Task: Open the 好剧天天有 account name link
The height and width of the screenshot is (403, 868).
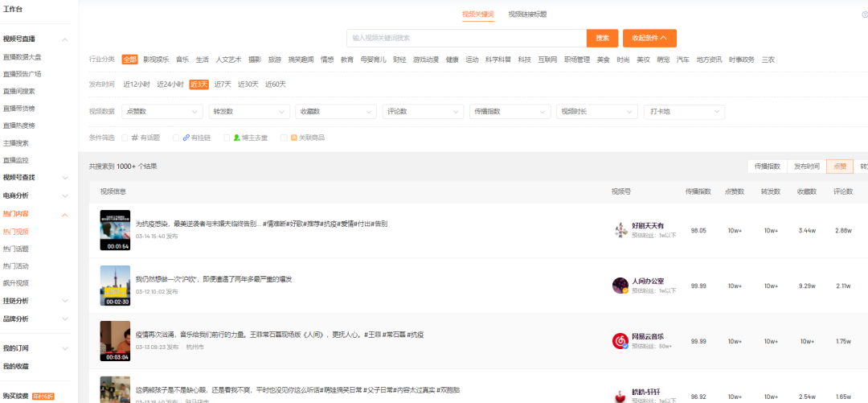Action: point(647,225)
